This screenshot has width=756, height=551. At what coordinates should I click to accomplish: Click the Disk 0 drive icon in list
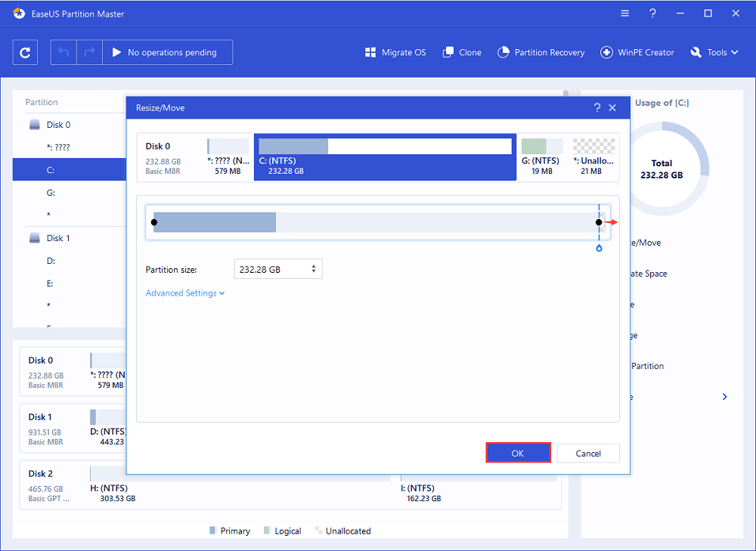click(x=34, y=125)
